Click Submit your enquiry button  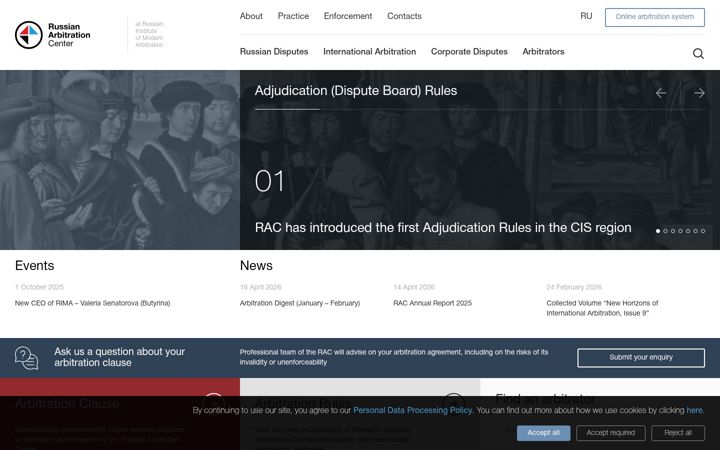(641, 358)
